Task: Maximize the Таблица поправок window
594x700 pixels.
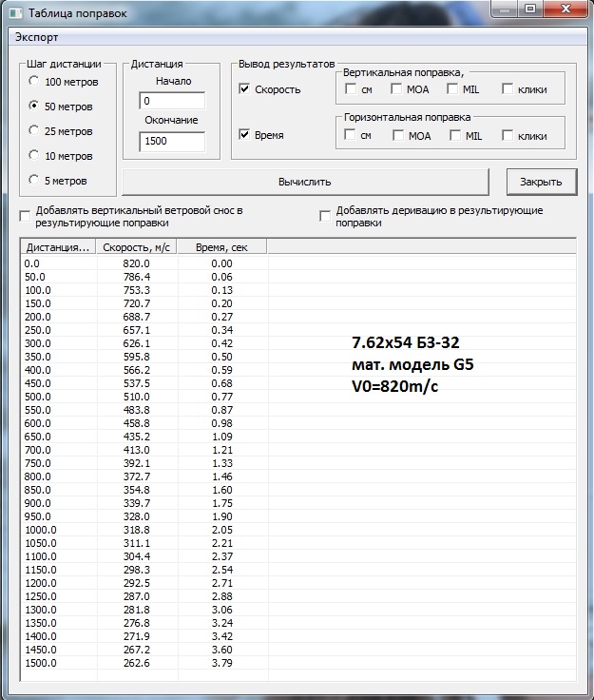Action: [x=530, y=9]
